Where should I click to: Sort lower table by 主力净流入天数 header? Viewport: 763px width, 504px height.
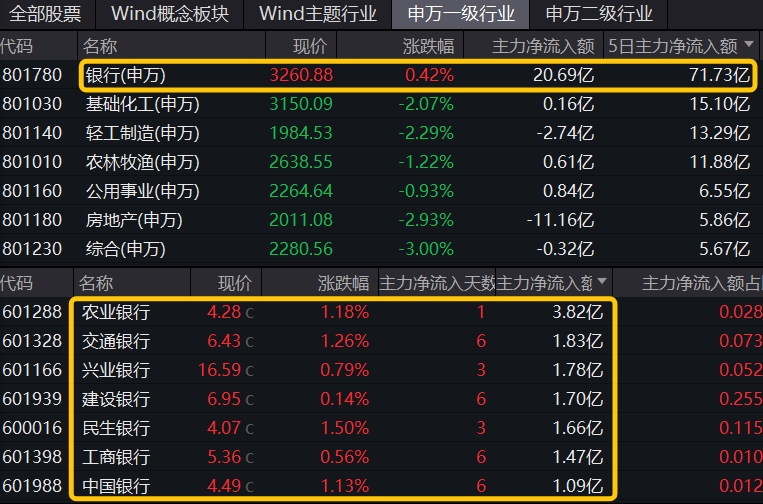(x=436, y=283)
